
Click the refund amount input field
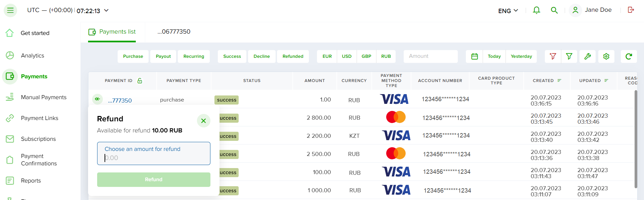[154, 154]
